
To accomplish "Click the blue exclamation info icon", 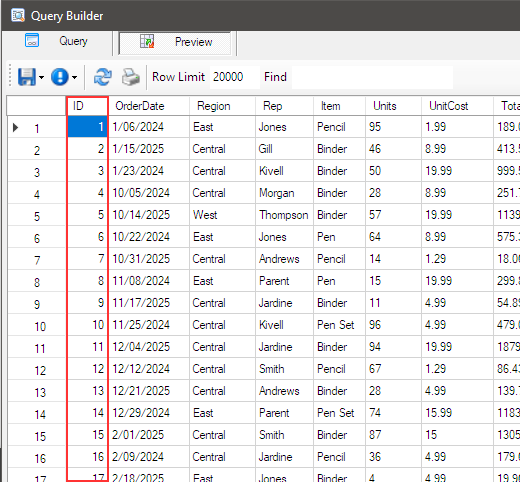I will (x=60, y=77).
